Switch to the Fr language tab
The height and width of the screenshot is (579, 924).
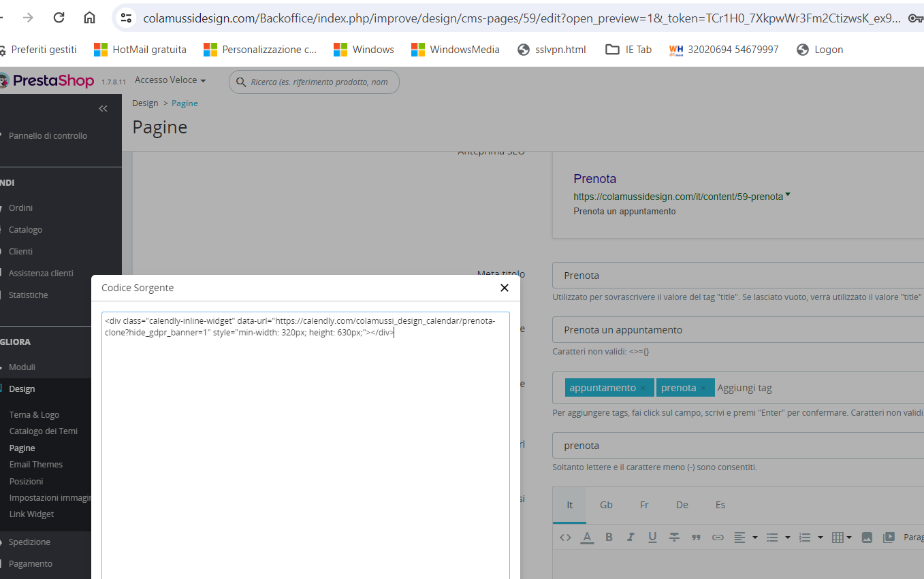(644, 505)
